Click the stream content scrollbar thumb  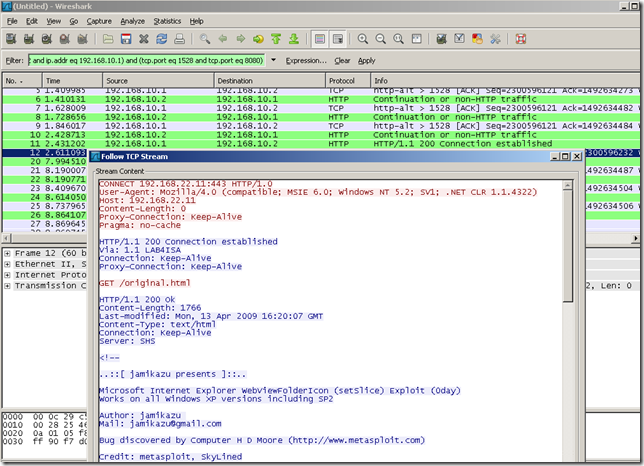click(568, 246)
